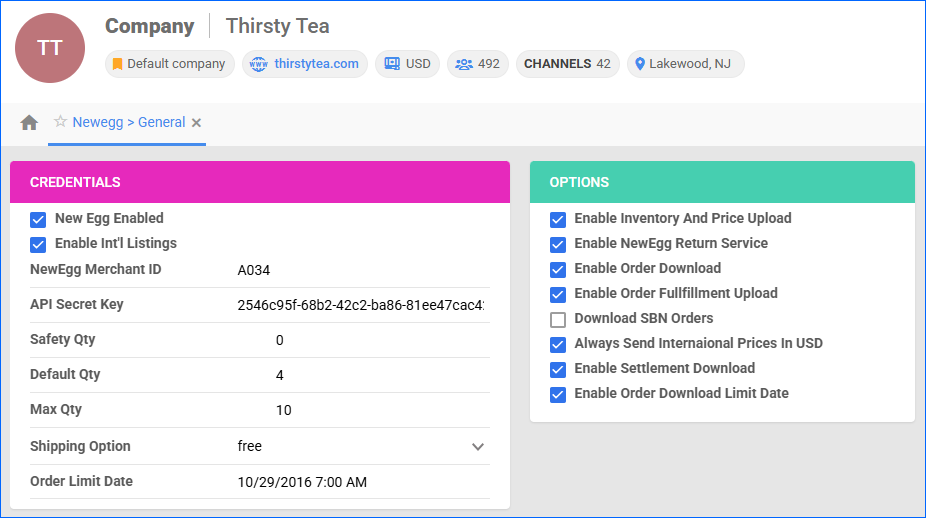Uncheck New Egg Enabled checkbox
926x518 pixels.
coord(39,219)
